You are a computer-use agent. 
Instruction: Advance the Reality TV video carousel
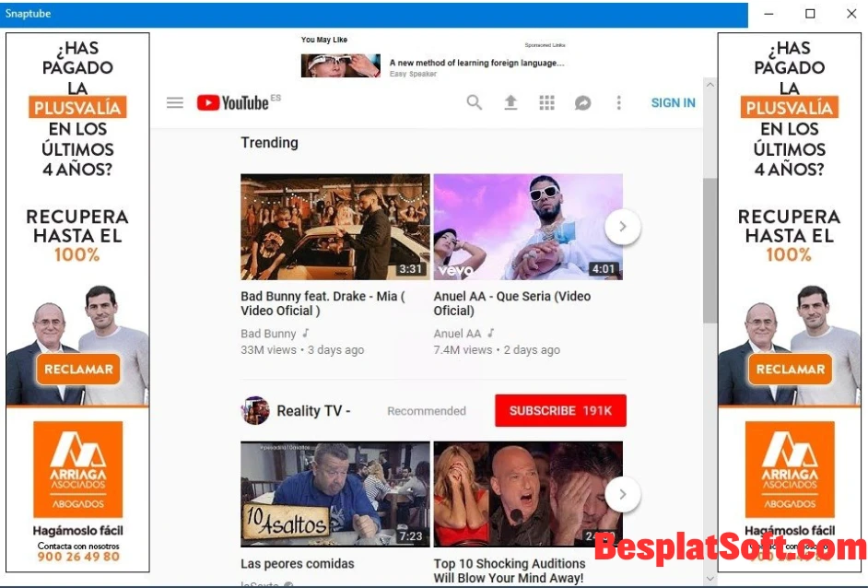tap(623, 494)
